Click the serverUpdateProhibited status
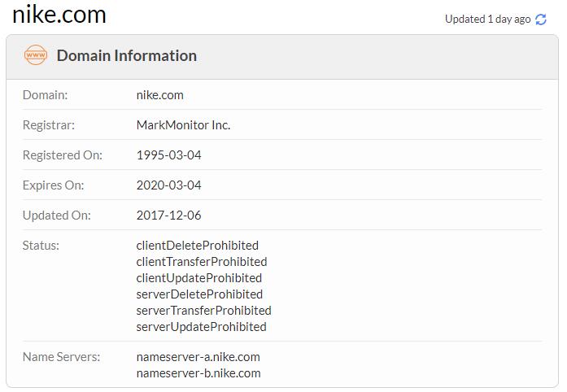The width and height of the screenshot is (567, 392). coord(202,327)
